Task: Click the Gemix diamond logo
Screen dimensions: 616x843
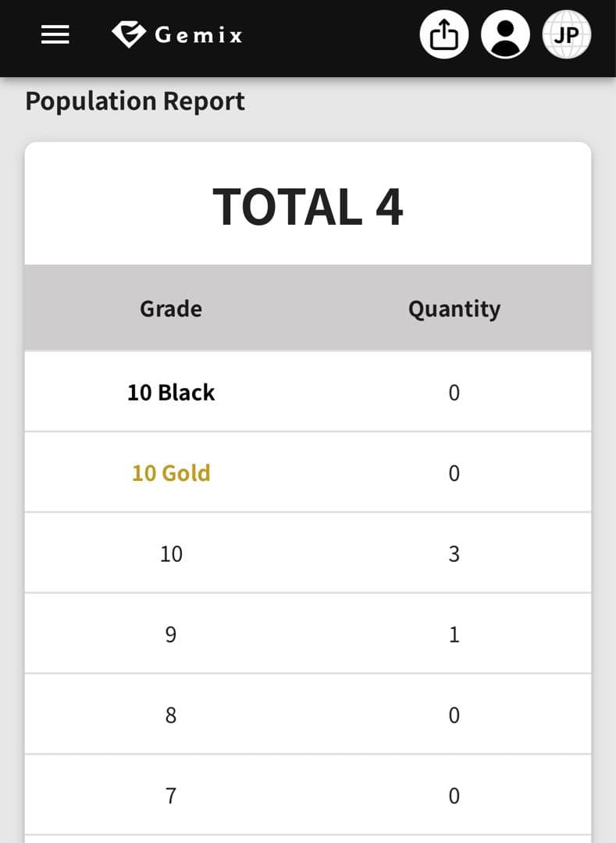Action: coord(129,34)
